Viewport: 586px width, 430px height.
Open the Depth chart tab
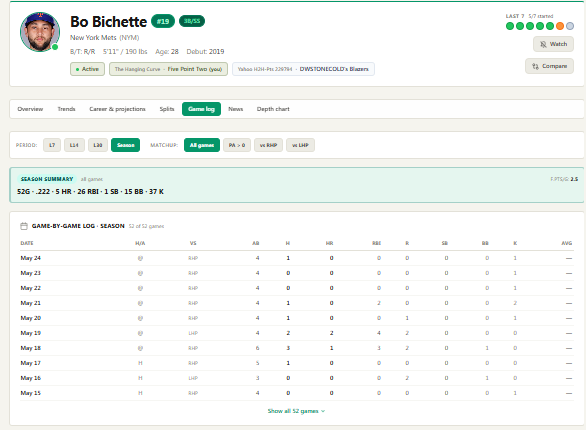pos(273,109)
